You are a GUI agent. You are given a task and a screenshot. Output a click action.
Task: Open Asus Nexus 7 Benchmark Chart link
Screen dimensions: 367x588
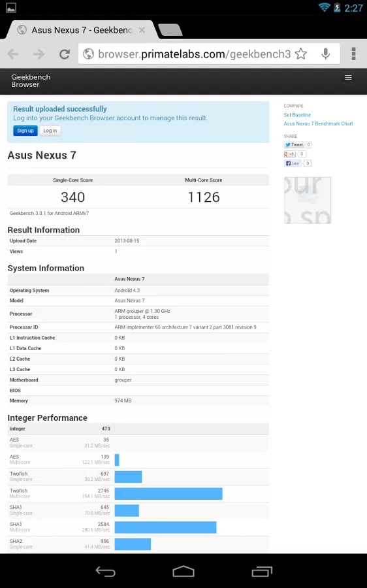(x=318, y=123)
